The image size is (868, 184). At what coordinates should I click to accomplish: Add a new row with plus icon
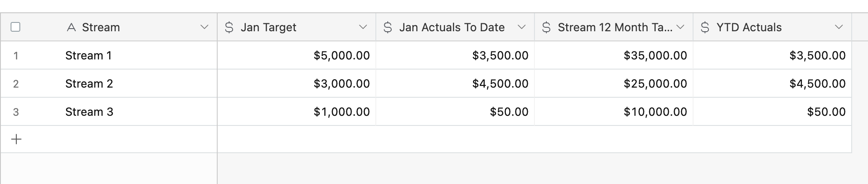click(x=16, y=140)
